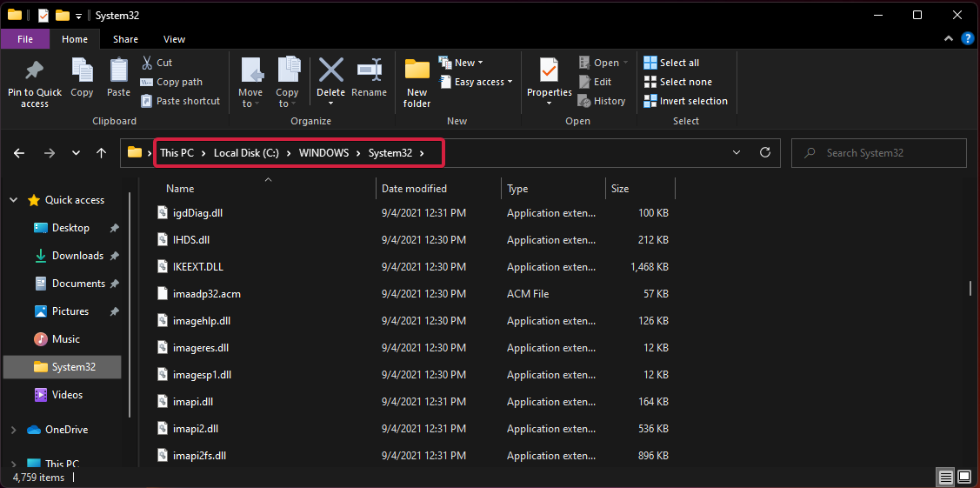
Task: Expand the chevron after WINDOWS in address bar
Action: pyautogui.click(x=359, y=153)
